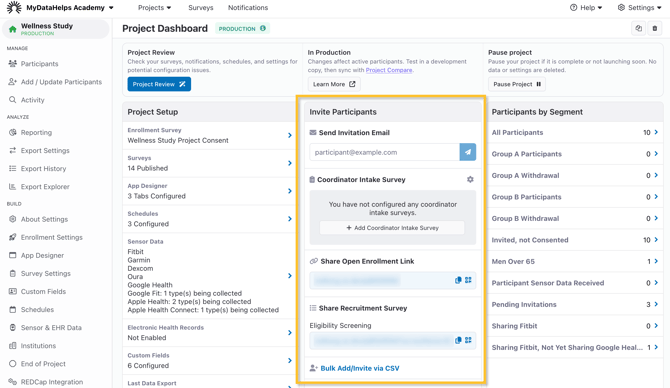Click the App Designer sidebar icon
Screen dimensions: 670x388
12,255
